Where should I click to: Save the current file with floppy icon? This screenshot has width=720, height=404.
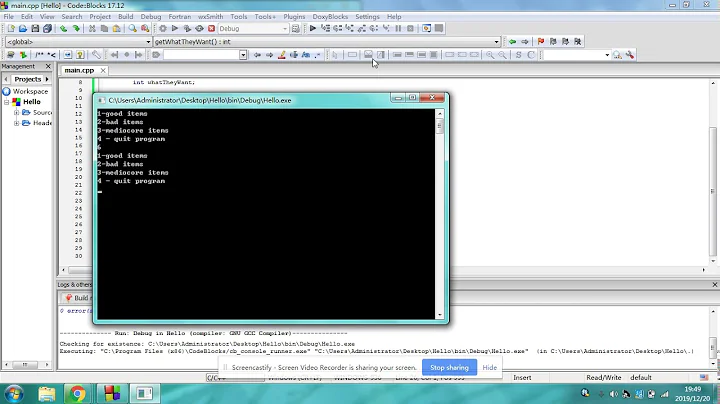point(35,28)
